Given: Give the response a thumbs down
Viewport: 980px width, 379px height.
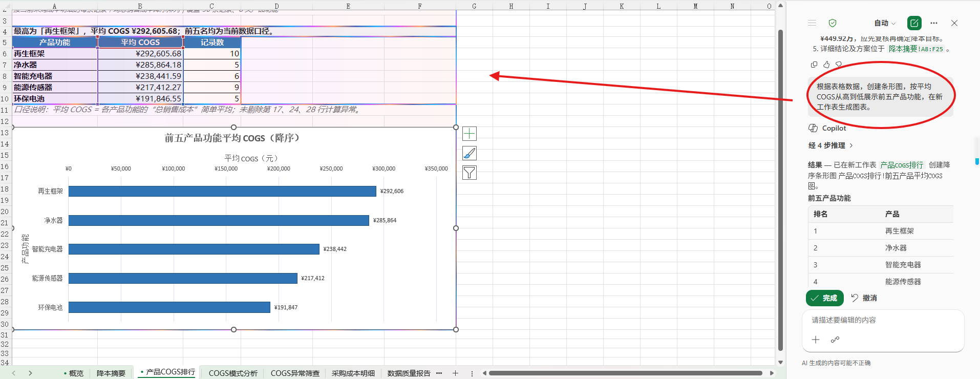Looking at the screenshot, I should (839, 65).
